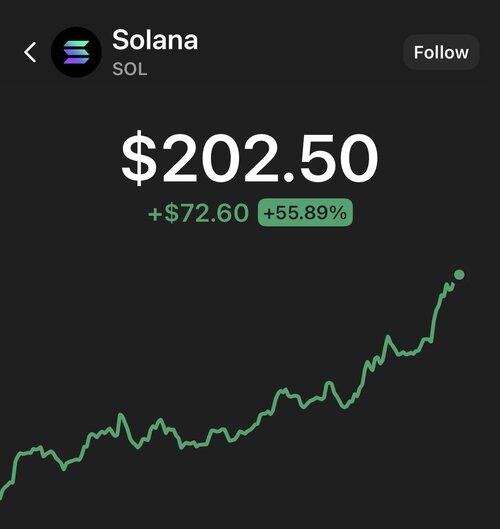The width and height of the screenshot is (500, 529).
Task: Tap the plus sign before $72.60
Action: tap(155, 214)
